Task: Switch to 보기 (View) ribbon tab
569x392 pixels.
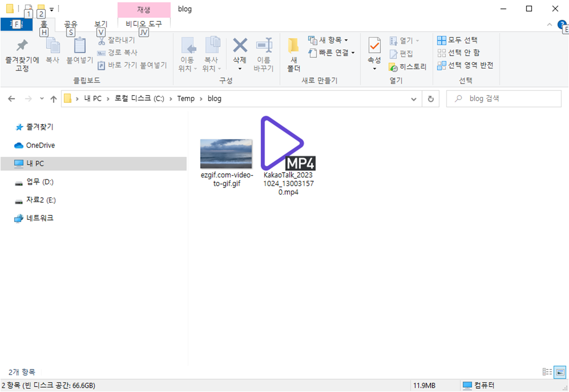Action: tap(101, 24)
